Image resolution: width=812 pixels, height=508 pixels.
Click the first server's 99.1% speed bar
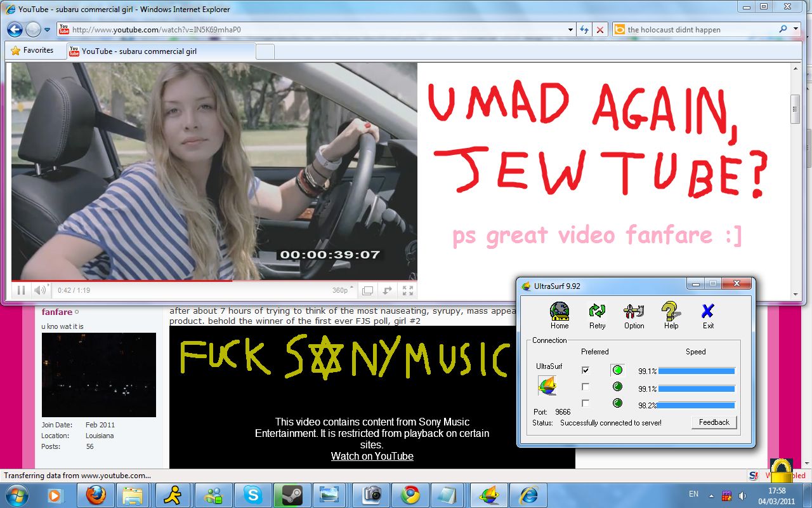[x=697, y=371]
